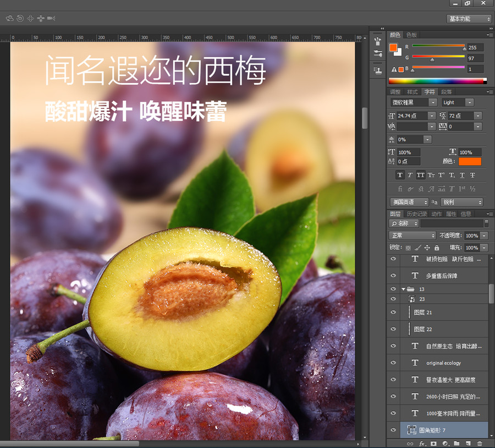Add a layer mask
Screen dimensions: 495x448
[433, 444]
